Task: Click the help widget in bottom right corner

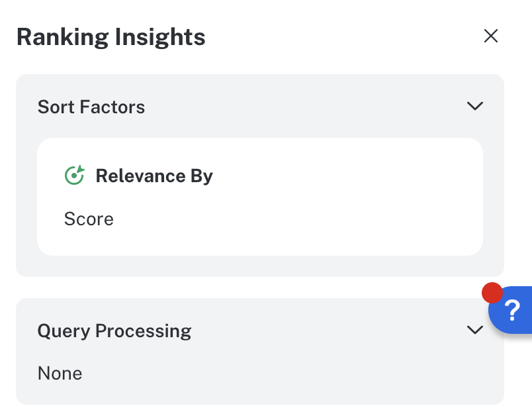Action: click(x=511, y=310)
